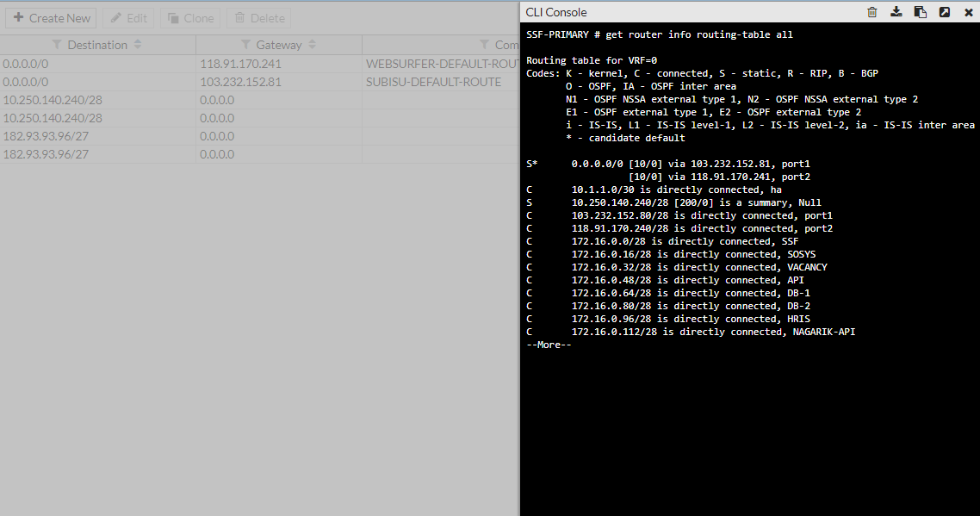Viewport: 980px width, 516px height.
Task: Click the 172.16.0.48/28 API line
Action: [665, 280]
